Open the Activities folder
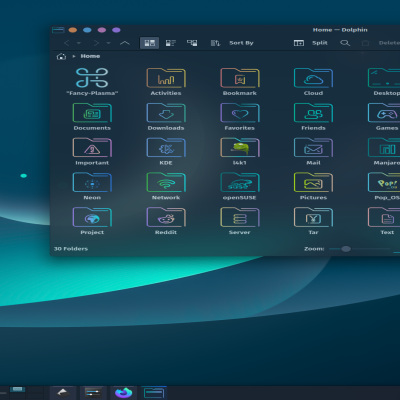Screen dimensions: 400x400 point(166,82)
